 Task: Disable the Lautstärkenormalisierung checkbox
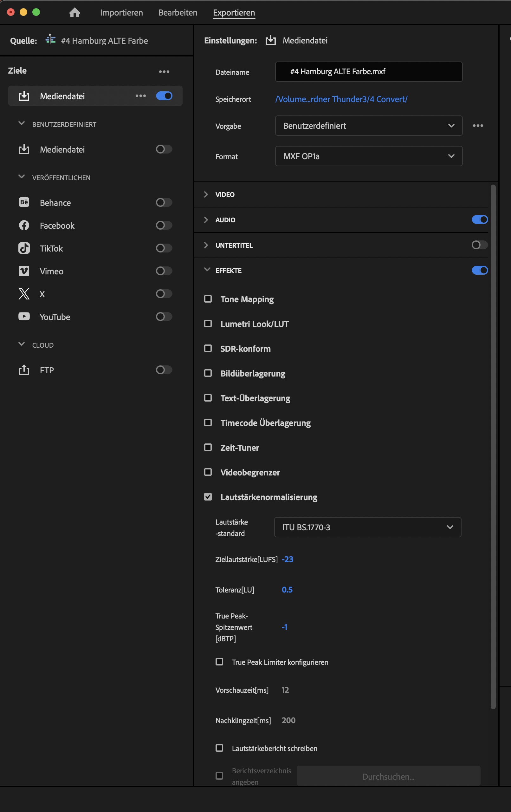click(x=208, y=497)
